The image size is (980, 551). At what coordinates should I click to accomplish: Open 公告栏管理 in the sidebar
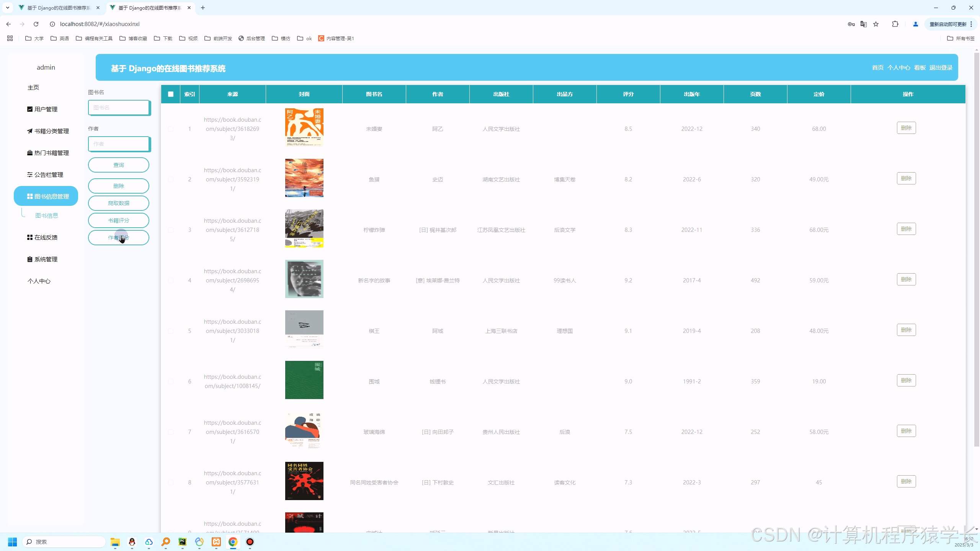click(46, 175)
